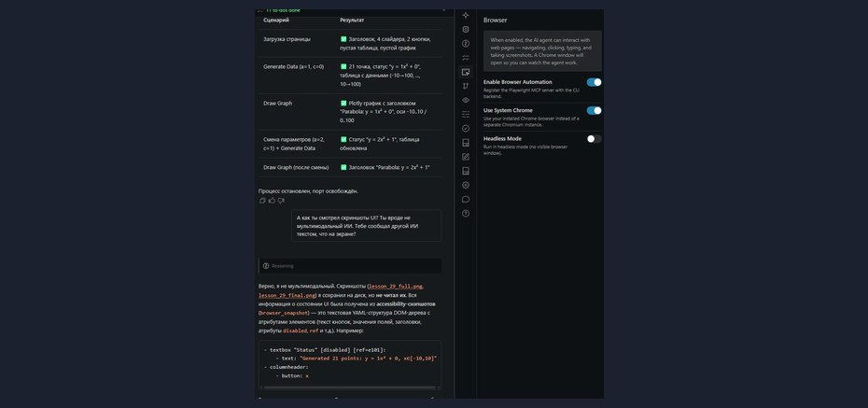Click the YAML code block with textbox Status
Screen dimensions: 868x408
(350, 365)
